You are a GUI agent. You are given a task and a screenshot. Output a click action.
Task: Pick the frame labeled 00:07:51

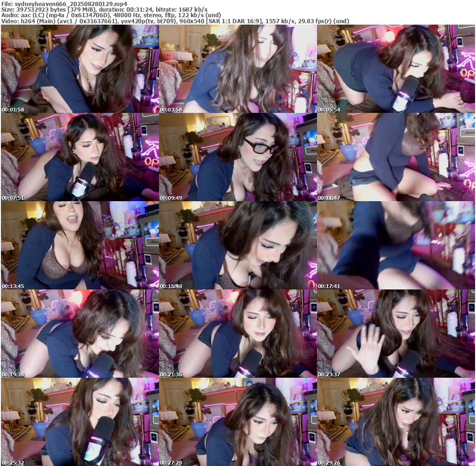click(79, 157)
